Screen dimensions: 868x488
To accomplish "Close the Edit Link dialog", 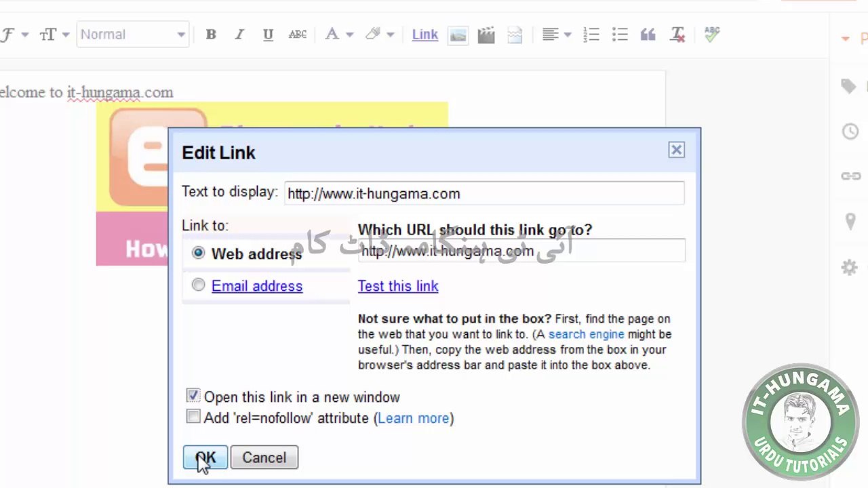I will [x=676, y=150].
